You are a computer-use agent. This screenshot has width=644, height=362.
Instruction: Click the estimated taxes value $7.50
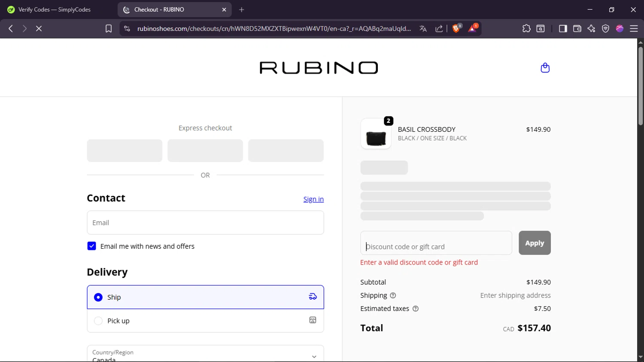[x=542, y=309]
